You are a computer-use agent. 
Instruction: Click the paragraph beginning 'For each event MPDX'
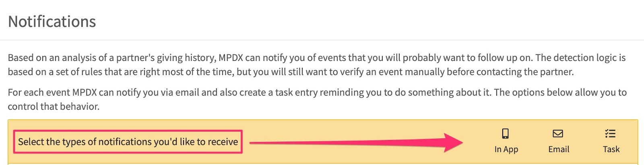pos(317,99)
